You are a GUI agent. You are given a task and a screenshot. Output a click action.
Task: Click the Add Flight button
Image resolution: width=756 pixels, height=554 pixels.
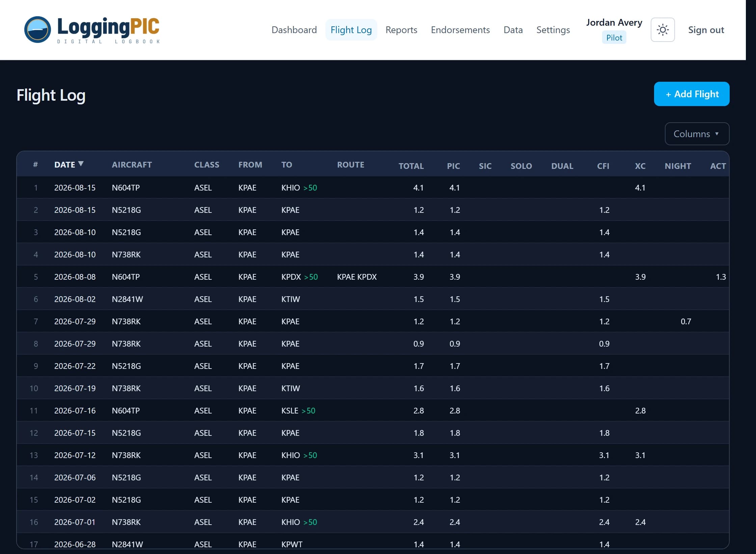tap(692, 94)
